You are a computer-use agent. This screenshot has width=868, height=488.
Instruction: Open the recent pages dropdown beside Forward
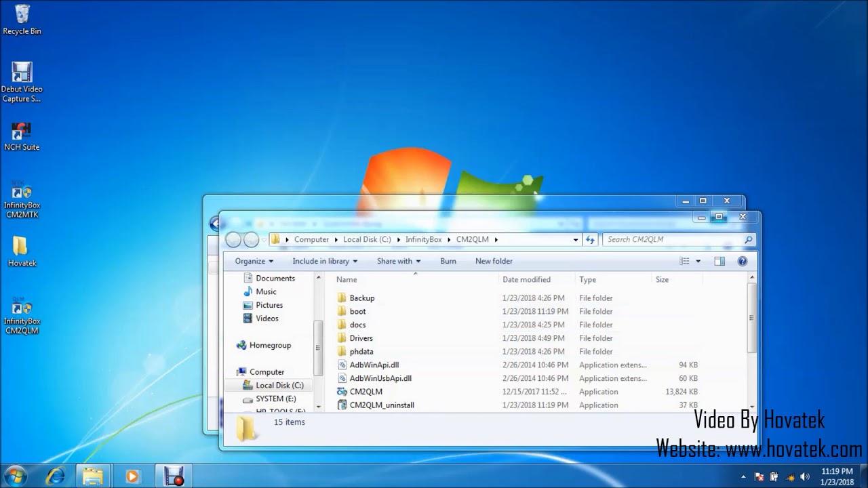pyautogui.click(x=264, y=239)
